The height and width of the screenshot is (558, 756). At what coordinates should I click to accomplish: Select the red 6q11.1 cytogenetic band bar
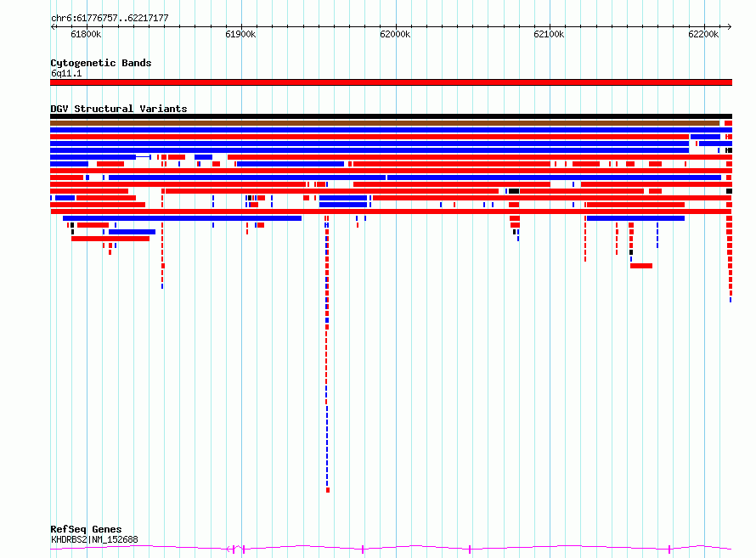pyautogui.click(x=391, y=82)
